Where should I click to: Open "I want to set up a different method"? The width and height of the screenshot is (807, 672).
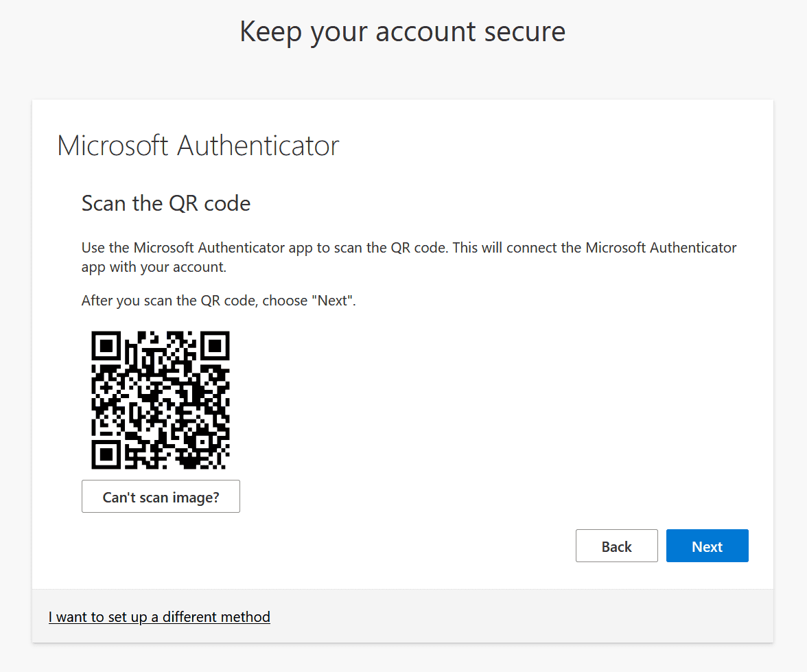(x=159, y=617)
